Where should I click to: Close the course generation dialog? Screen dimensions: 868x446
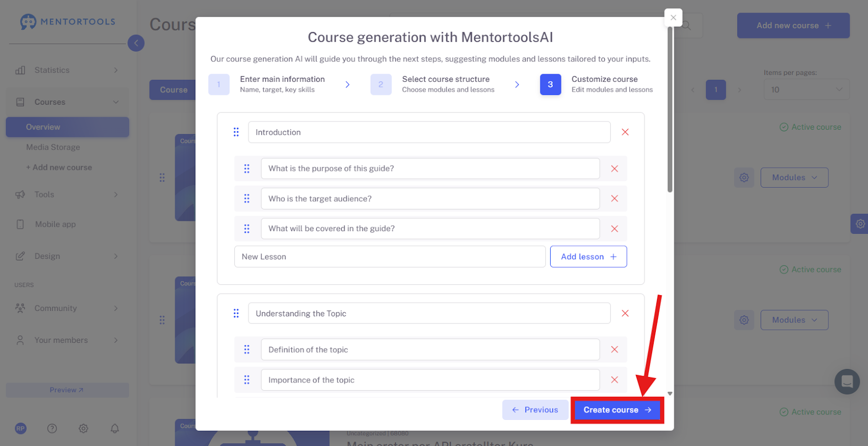tap(673, 17)
